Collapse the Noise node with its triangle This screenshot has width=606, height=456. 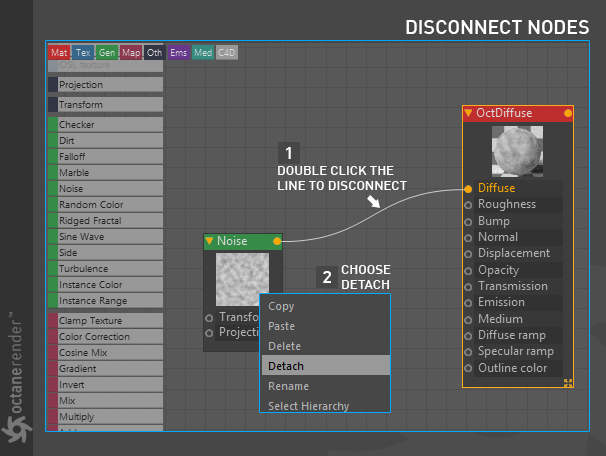point(209,241)
